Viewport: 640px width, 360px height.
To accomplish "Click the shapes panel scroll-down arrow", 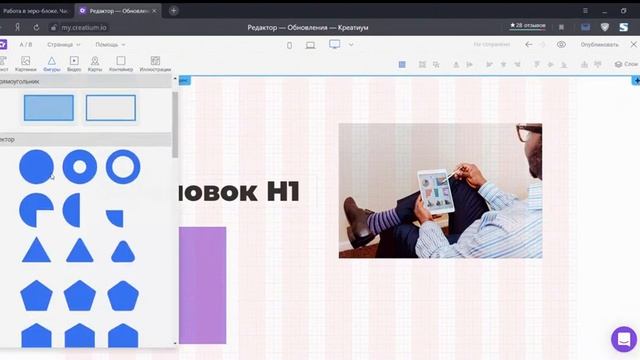I will (x=175, y=344).
